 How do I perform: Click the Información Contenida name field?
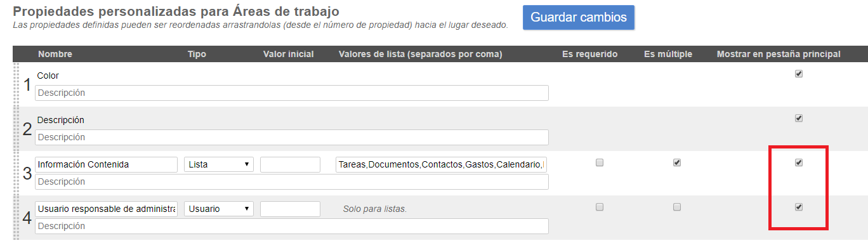coord(106,164)
